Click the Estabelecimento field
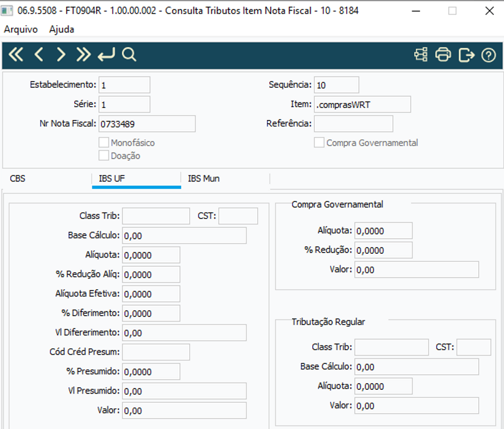 [124, 85]
